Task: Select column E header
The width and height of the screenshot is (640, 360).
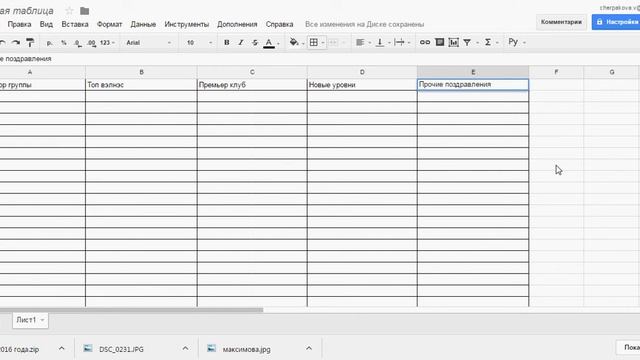Action: [x=473, y=72]
